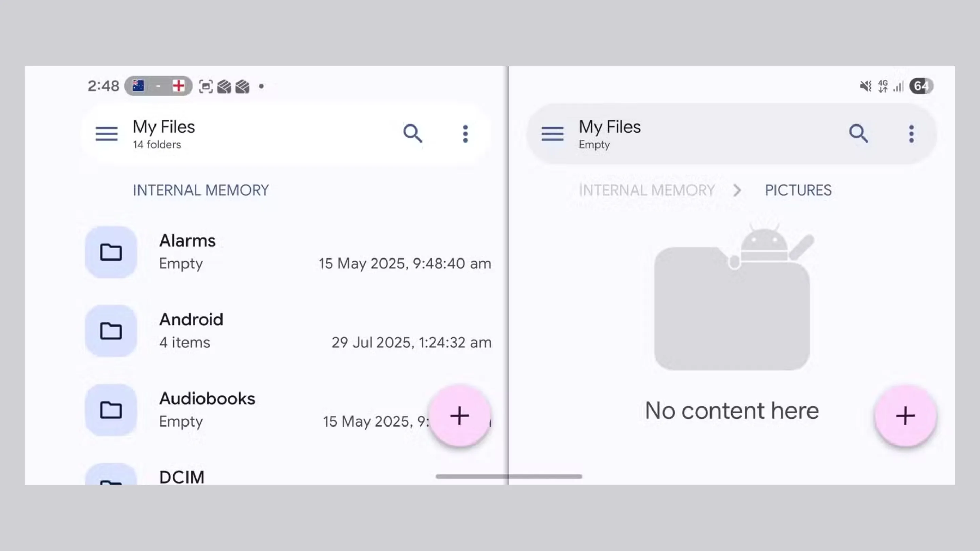Tap the screenshot capture notification icon
The image size is (980, 551).
(206, 86)
